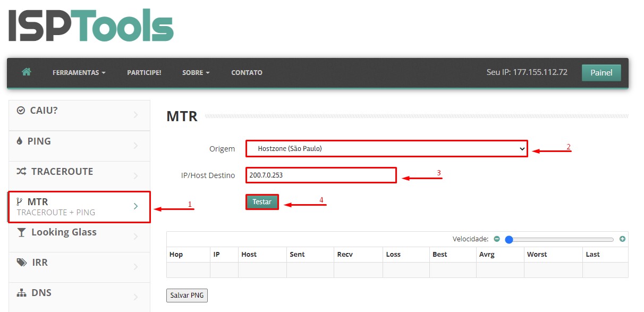
Task: Click the Looking Glass cocktail icon
Action: click(21, 232)
